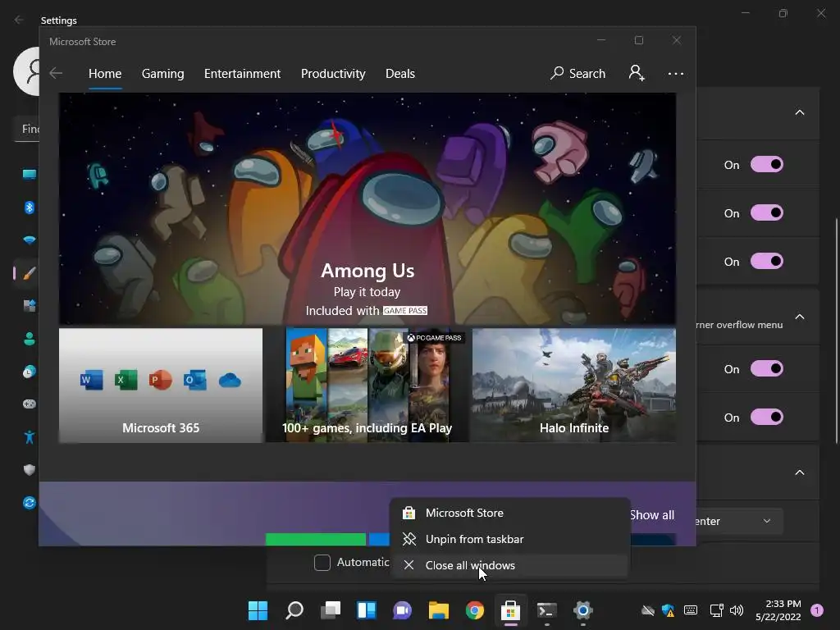Image resolution: width=840 pixels, height=630 pixels.
Task: Open Network & internet Settings sidebar icon
Action: click(30, 240)
